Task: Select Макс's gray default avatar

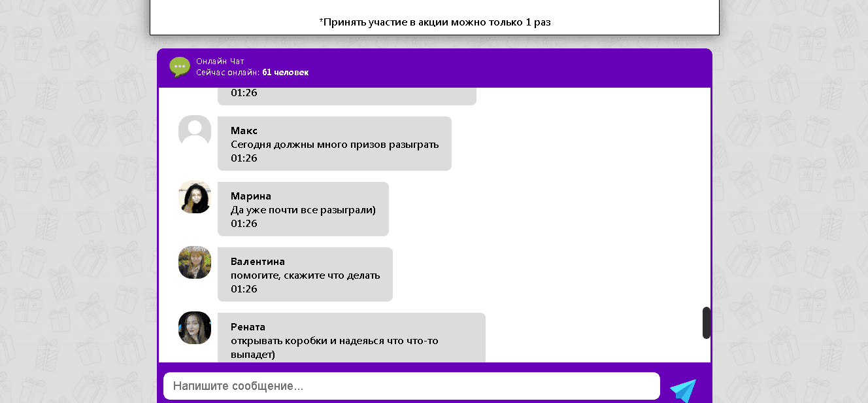Action: (194, 131)
